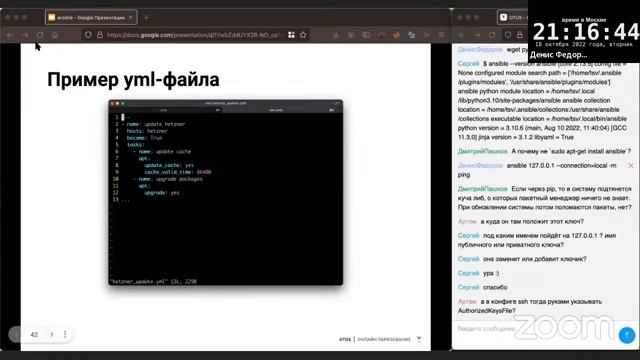
Task: Click message 'под каким именем пойдёт на 127.0.0.1'
Action: pos(537,240)
